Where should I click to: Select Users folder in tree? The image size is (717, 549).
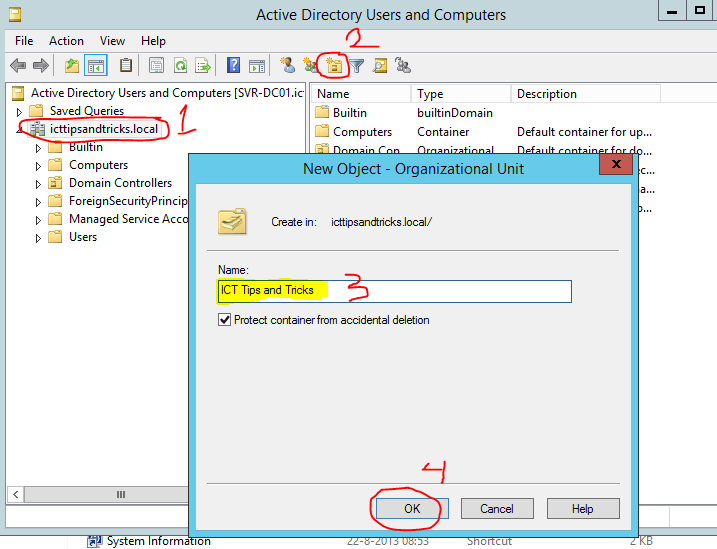(83, 237)
